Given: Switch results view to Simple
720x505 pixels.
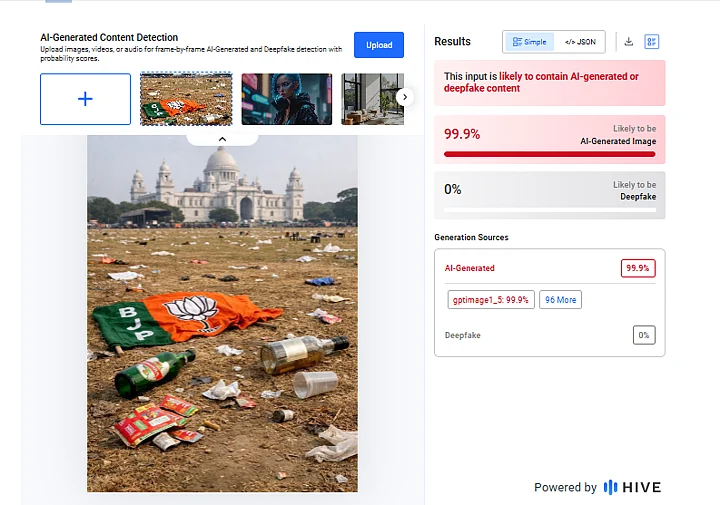Looking at the screenshot, I should point(528,42).
